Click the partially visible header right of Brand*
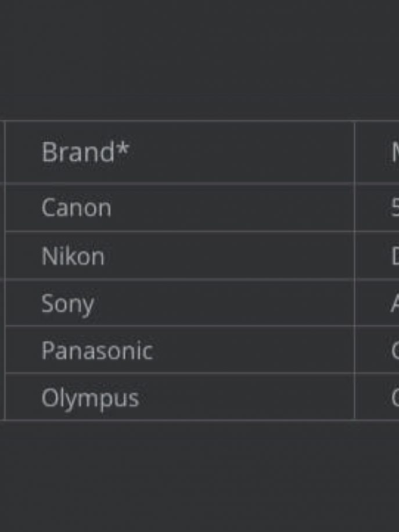This screenshot has height=532, width=399. 393,152
